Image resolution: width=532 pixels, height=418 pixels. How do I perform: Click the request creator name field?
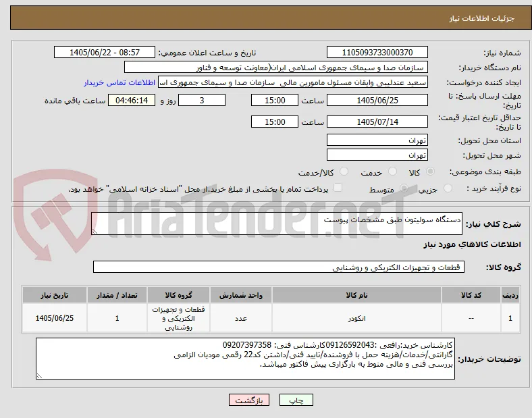click(293, 82)
